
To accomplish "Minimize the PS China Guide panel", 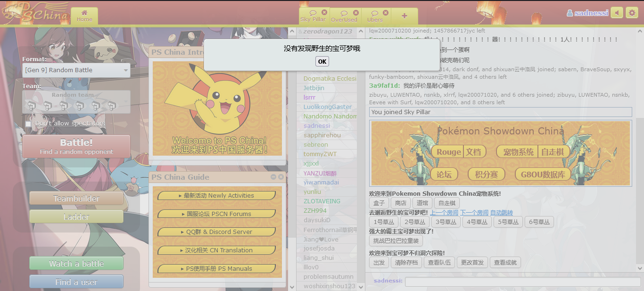I will (x=273, y=177).
